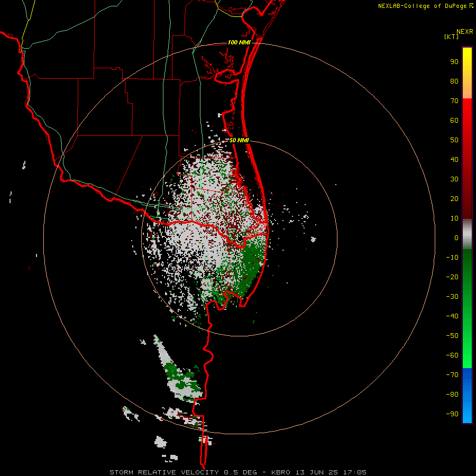Screen dimensions: 476x476
Task: Click the -50 value on the velocity scale
Action: pos(452,336)
